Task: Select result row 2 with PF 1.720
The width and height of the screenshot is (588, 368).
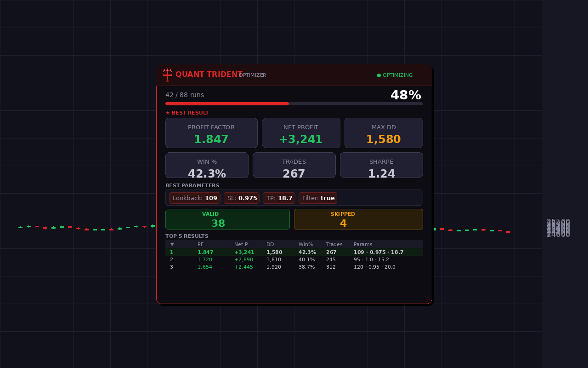Action: pos(294,259)
